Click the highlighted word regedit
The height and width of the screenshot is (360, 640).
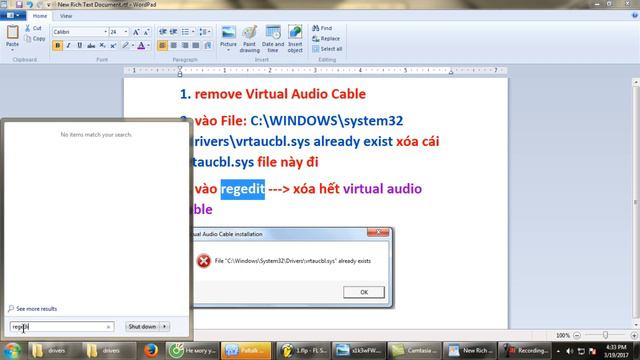[242, 189]
